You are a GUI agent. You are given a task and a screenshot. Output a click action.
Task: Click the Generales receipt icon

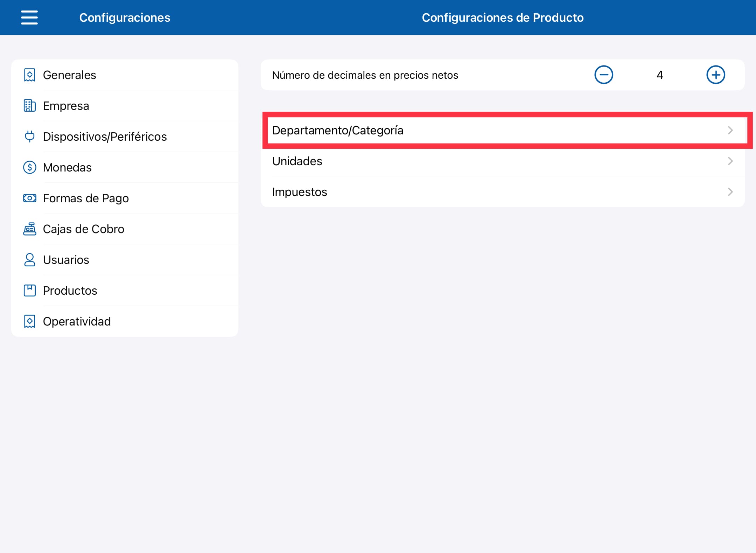pyautogui.click(x=30, y=75)
